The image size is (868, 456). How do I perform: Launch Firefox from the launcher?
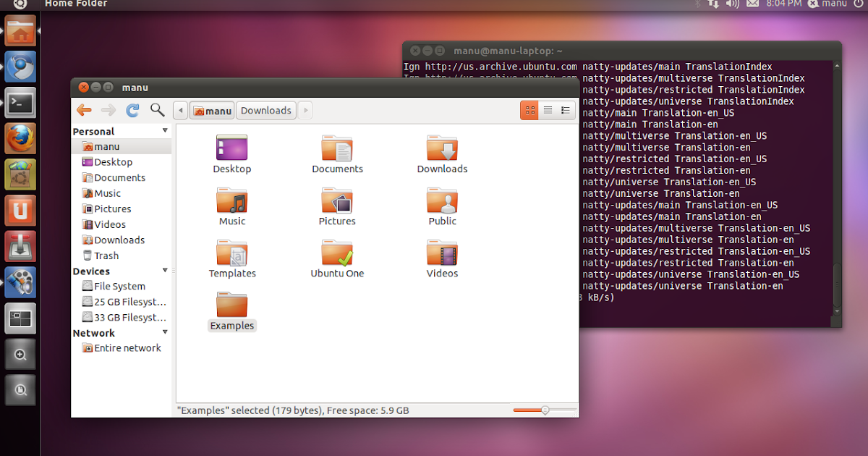(20, 138)
